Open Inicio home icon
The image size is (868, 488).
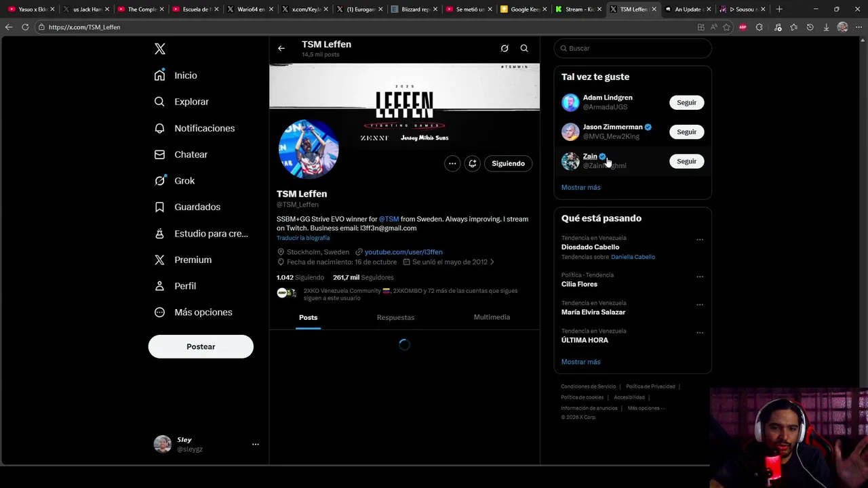[159, 75]
